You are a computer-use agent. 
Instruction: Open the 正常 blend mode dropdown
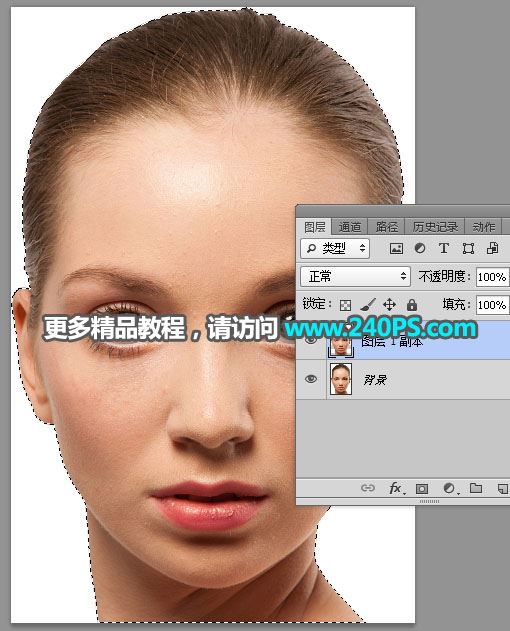tap(355, 276)
